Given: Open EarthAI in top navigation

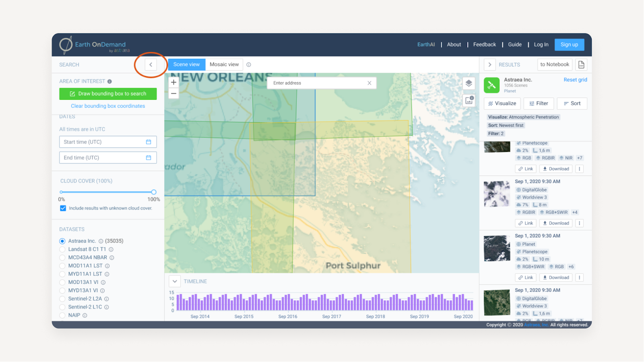Looking at the screenshot, I should [x=426, y=45].
